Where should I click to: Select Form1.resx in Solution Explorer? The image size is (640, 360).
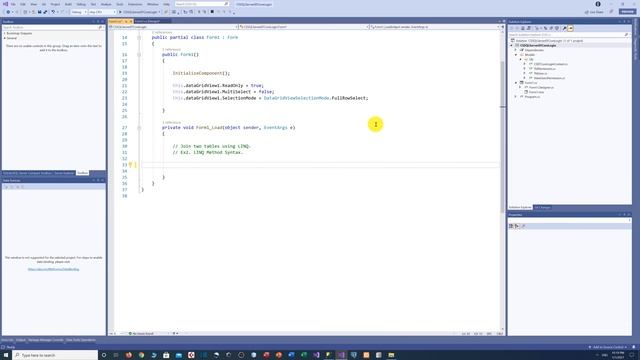coord(537,92)
